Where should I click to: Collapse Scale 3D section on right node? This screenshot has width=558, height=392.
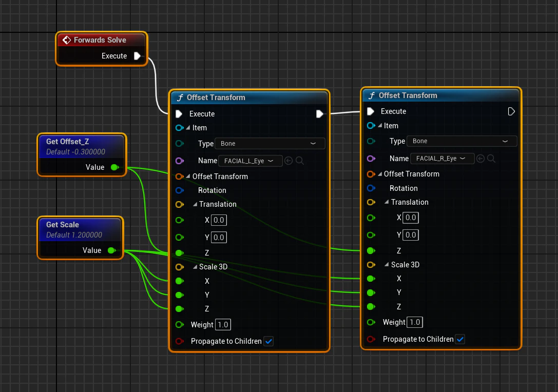pos(387,265)
